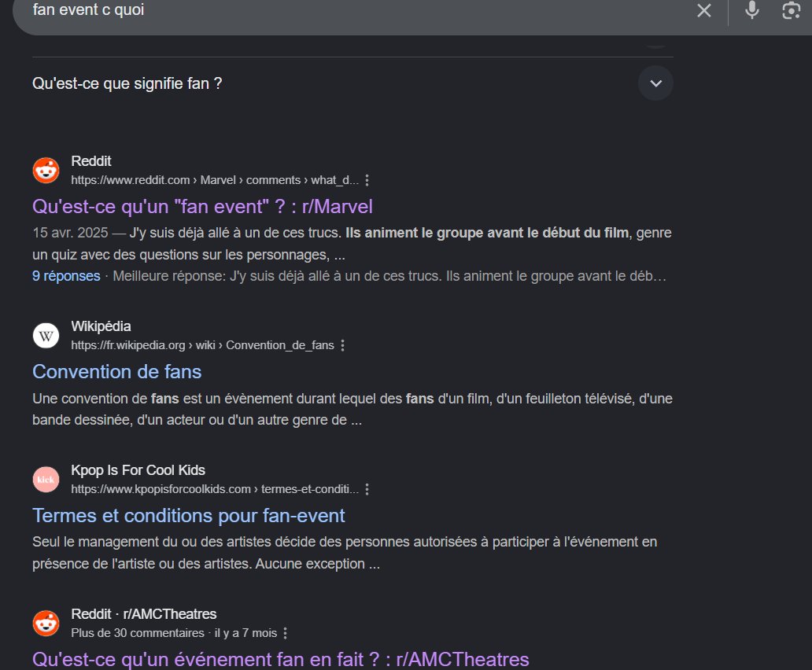Open Google Lens image search icon
Image resolution: width=812 pixels, height=670 pixels.
[791, 10]
